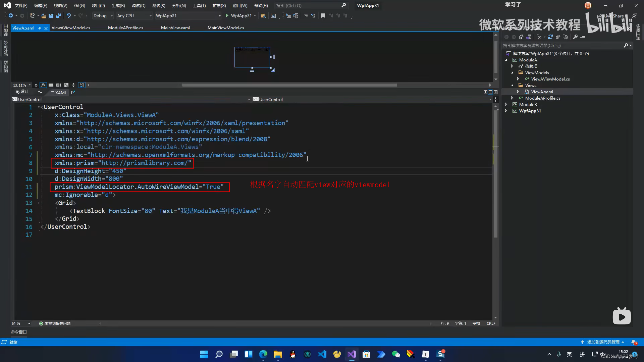Open properties with the wrench icon

click(x=575, y=37)
